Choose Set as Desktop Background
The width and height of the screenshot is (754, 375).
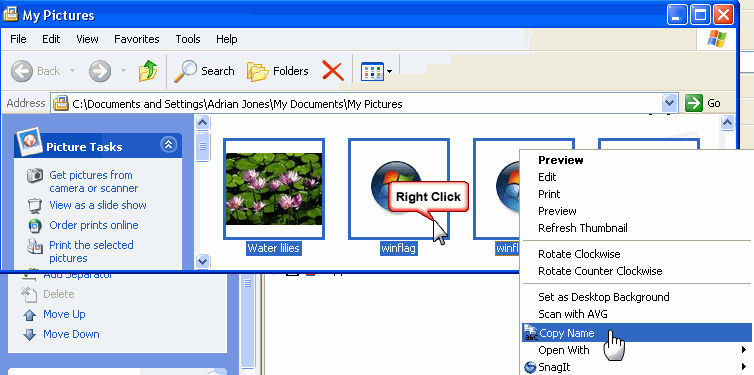click(x=603, y=297)
